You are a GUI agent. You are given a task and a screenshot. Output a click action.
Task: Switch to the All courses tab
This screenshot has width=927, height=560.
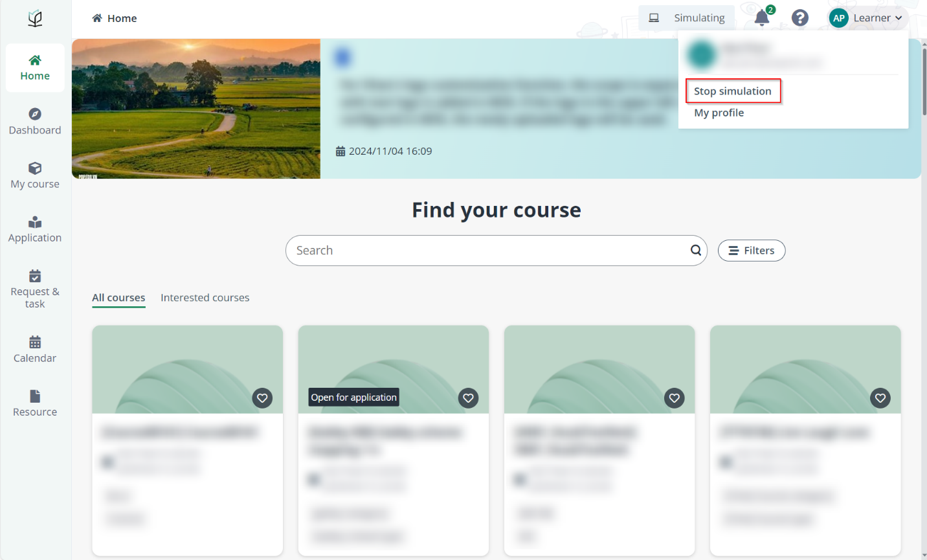[118, 298]
